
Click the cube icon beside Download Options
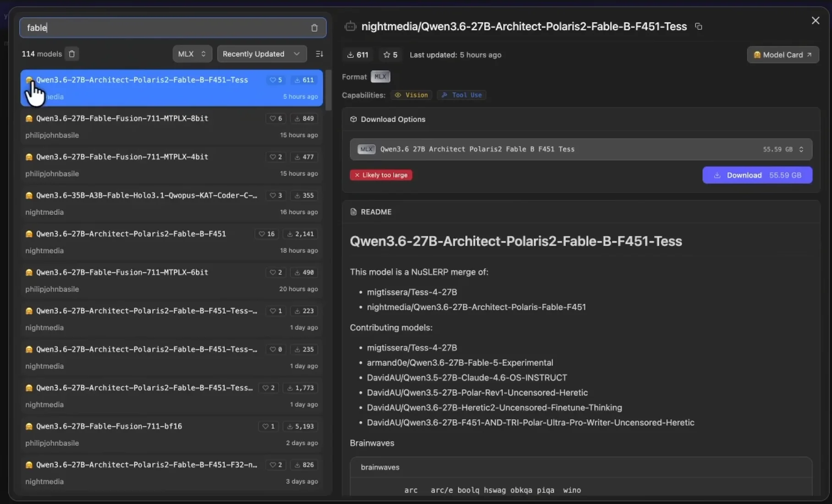tap(353, 120)
